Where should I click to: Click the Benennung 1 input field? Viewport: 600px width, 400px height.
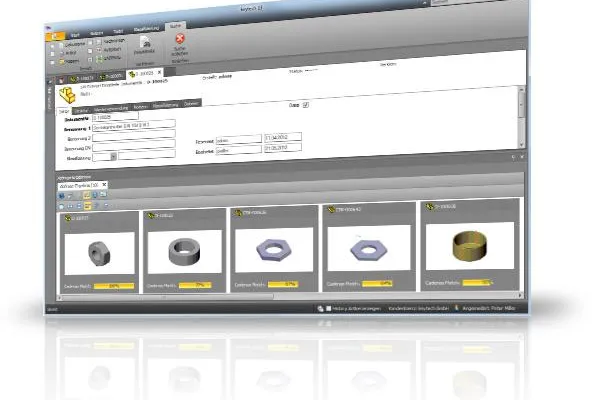(134, 125)
